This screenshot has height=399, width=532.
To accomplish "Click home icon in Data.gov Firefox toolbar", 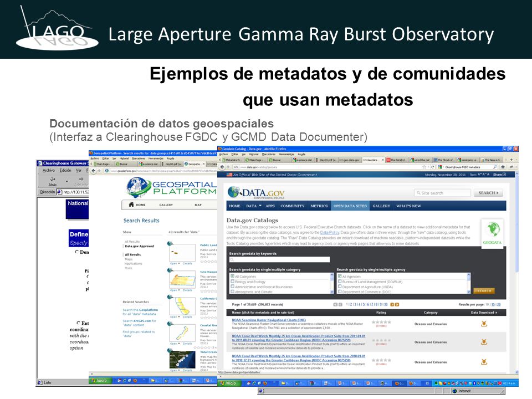I will [503, 167].
